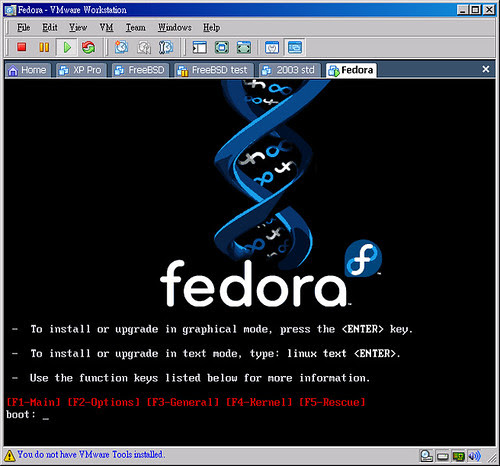Toggle the sidebar panel view icon
500x466 pixels.
pos(200,47)
